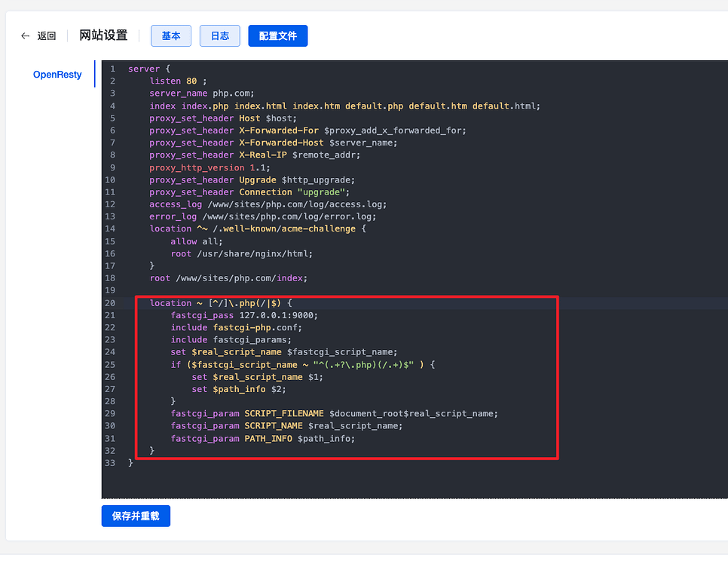Viewport: 728px width, 564px height.
Task: Click the closing brace on line 33
Action: (x=130, y=463)
